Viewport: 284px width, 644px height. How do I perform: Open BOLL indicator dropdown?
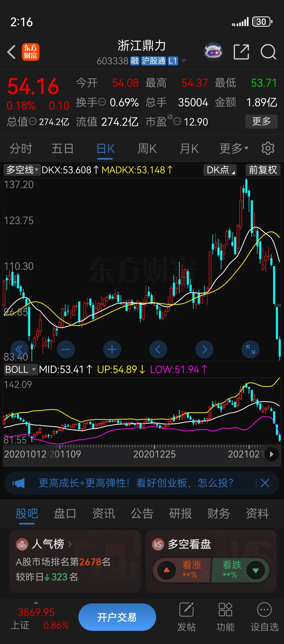21,369
